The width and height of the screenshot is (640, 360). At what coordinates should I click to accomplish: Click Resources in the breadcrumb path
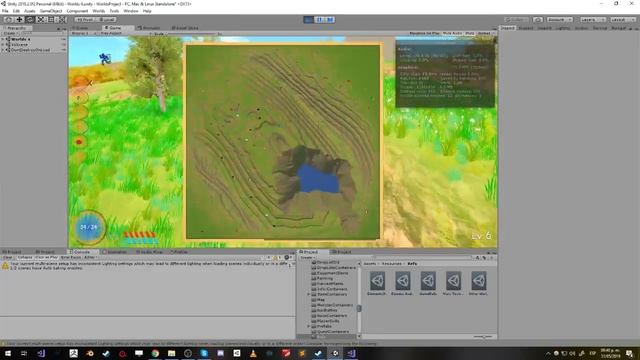[391, 264]
